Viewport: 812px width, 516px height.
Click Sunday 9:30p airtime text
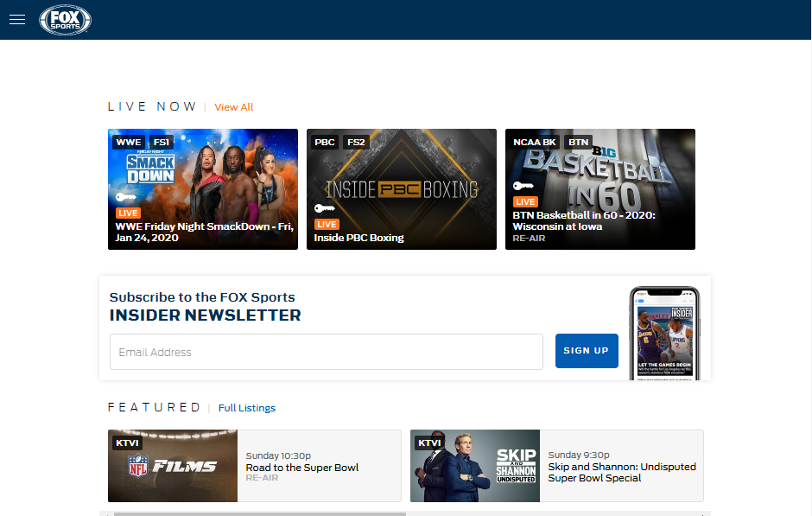coord(579,455)
